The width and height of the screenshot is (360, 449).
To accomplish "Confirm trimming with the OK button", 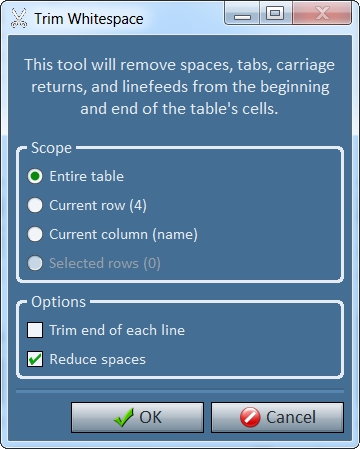I will pyautogui.click(x=137, y=417).
